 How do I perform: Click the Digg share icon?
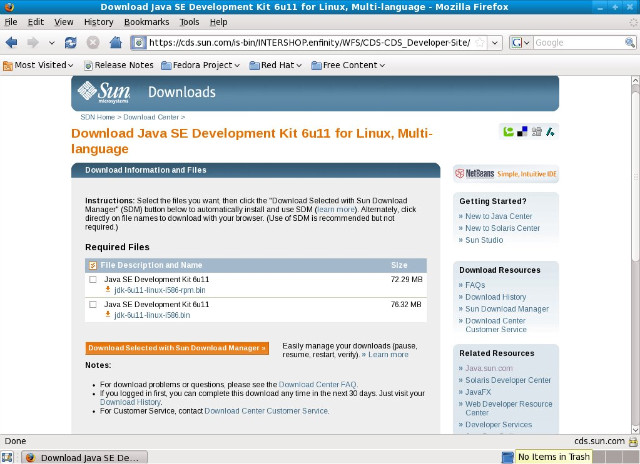[x=537, y=131]
